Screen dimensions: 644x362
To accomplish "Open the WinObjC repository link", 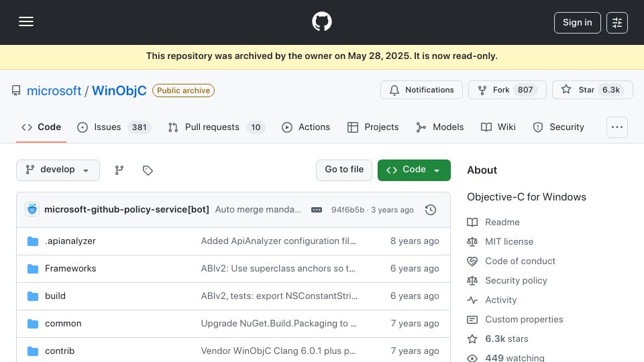I will tap(119, 90).
